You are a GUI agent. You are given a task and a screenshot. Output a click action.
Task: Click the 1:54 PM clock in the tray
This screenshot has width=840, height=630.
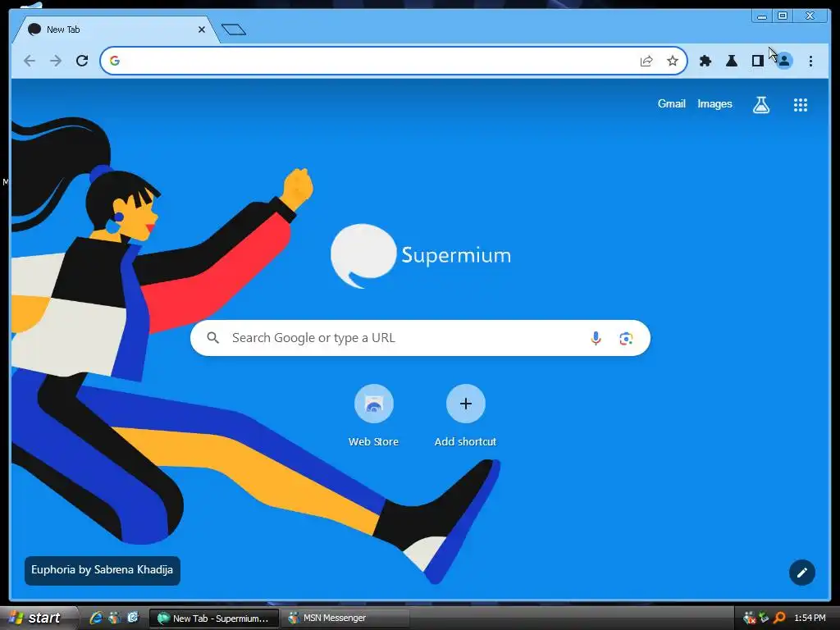(x=810, y=619)
